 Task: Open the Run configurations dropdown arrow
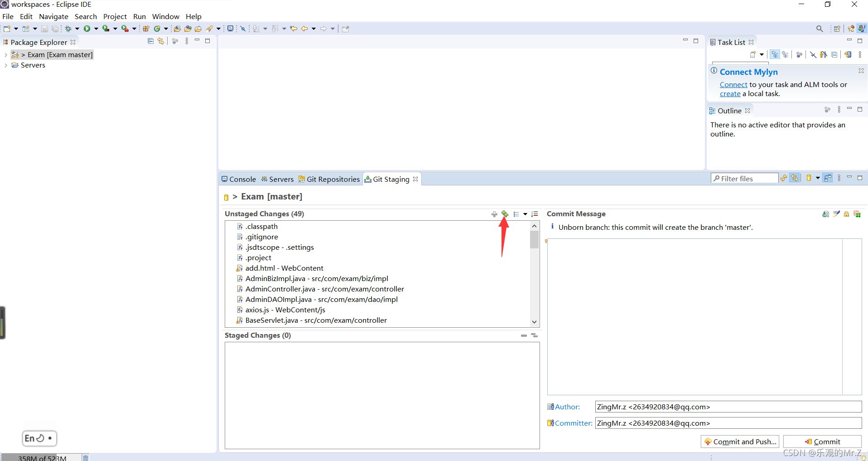(96, 29)
